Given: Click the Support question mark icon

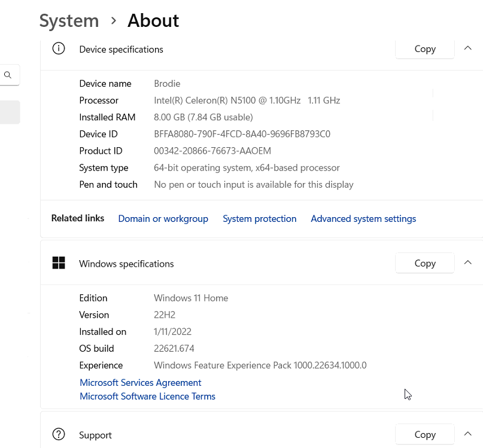Looking at the screenshot, I should click(59, 434).
